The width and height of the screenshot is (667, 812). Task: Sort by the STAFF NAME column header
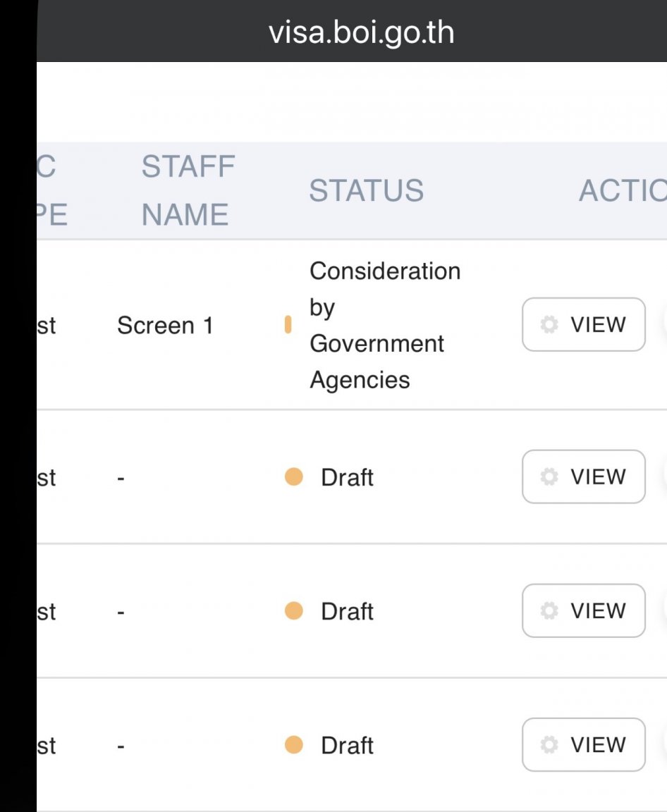[x=188, y=190]
